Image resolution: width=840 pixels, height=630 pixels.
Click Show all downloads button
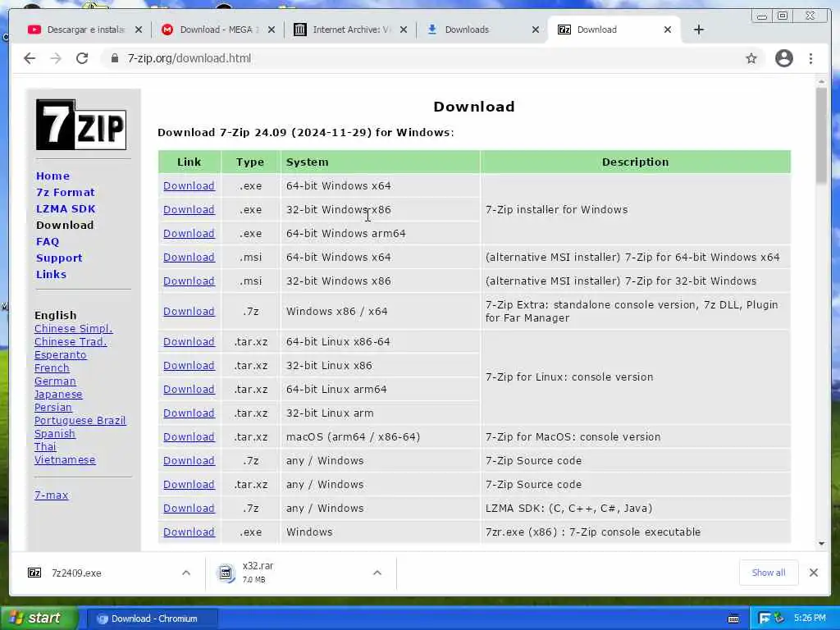coord(768,573)
